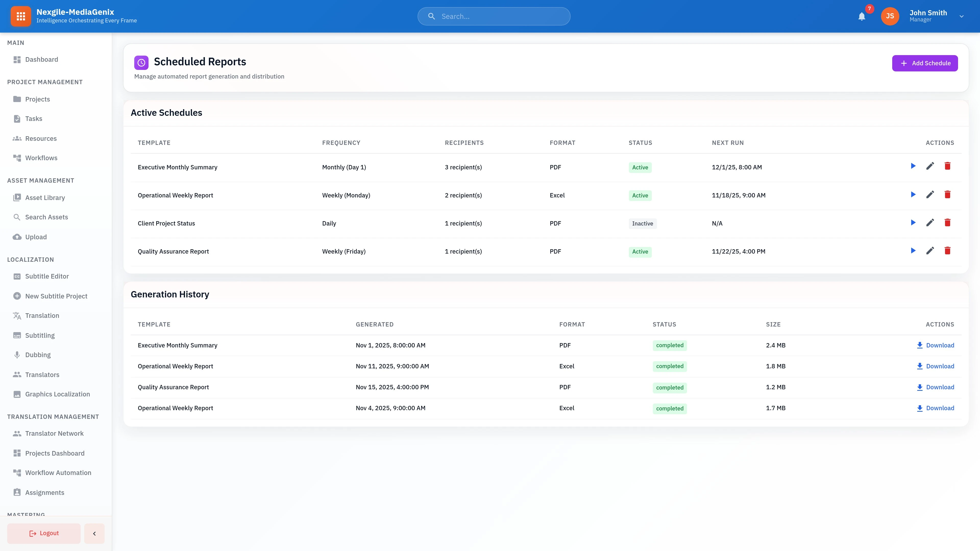Toggle the Active status on Executive Monthly Summary

coord(640,167)
